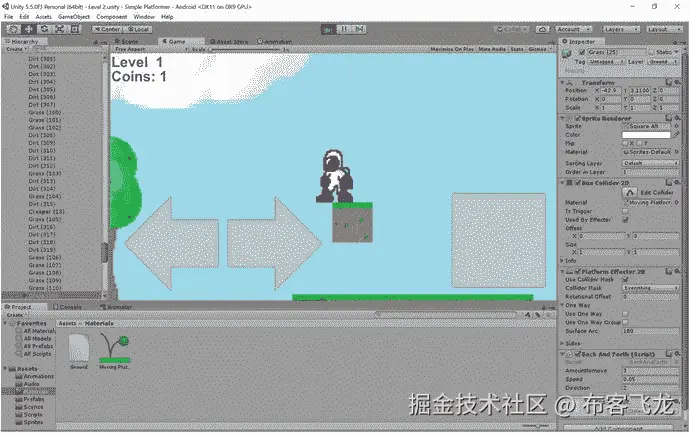This screenshot has width=690, height=433.
Task: Open the Collider Mask dropdown
Action: click(650, 288)
